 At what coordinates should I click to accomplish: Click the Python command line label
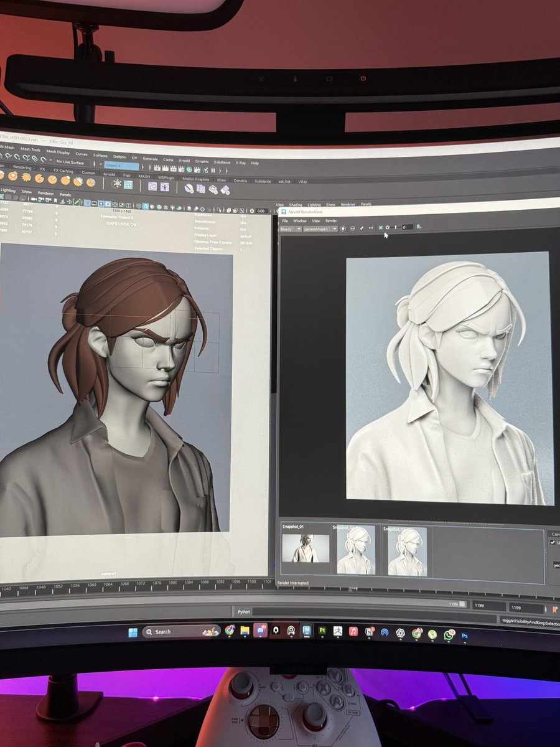pyautogui.click(x=244, y=612)
